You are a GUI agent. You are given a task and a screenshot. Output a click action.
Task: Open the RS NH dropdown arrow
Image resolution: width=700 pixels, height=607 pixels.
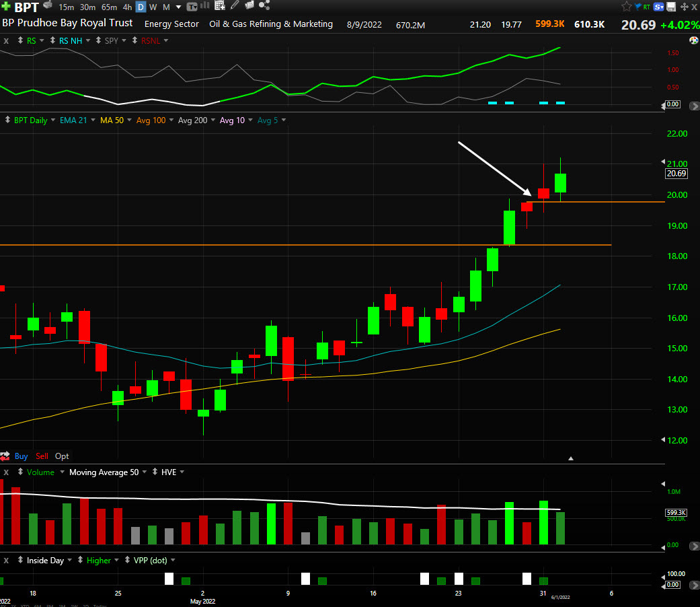tap(88, 40)
